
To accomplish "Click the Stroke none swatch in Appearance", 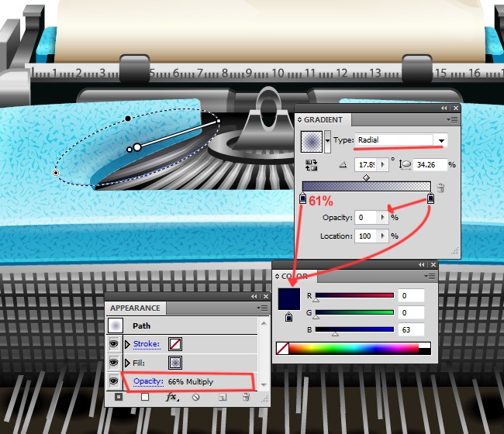I will point(175,344).
